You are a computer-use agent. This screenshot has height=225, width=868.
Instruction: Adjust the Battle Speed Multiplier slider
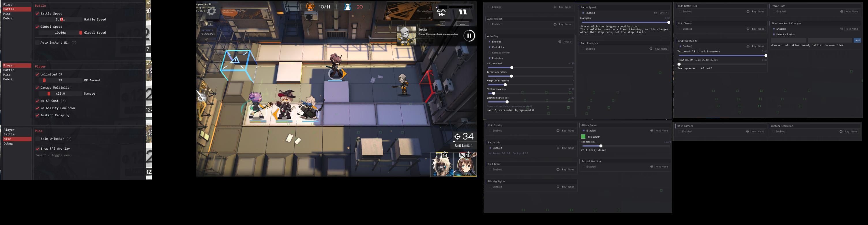[x=625, y=22]
